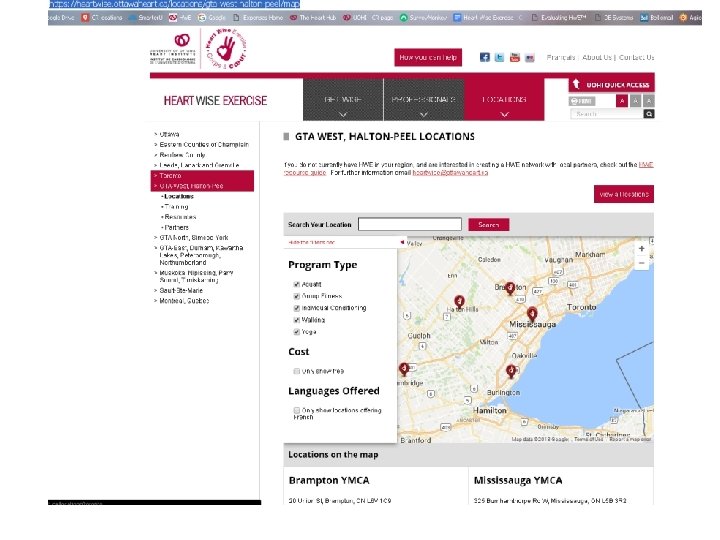The image size is (720, 540).
Task: Select the smallest font size A button
Action: tap(622, 101)
